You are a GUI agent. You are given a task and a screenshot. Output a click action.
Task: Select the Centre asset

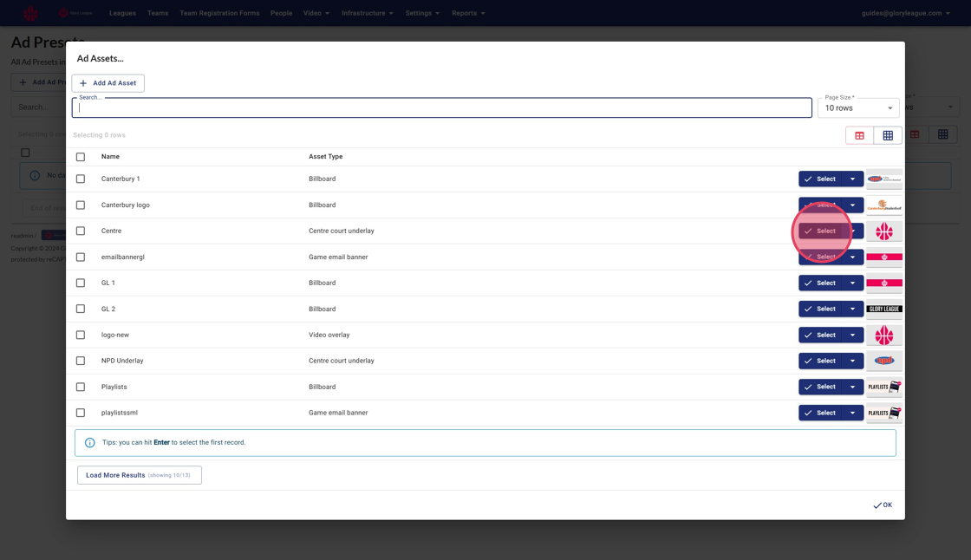coord(820,231)
